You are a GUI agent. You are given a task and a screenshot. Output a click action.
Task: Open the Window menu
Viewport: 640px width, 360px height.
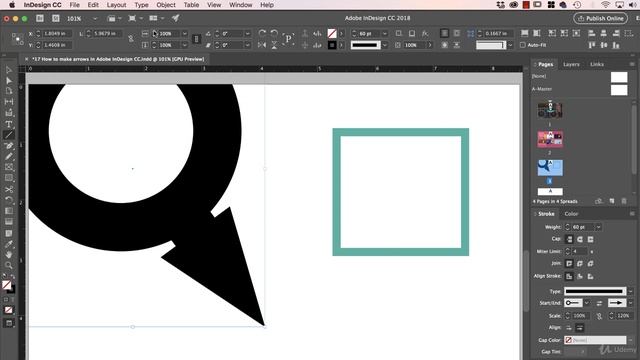point(240,5)
